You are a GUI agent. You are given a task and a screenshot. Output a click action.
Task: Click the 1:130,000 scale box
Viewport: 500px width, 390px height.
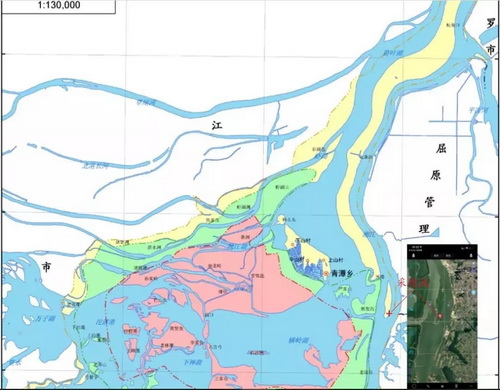59,6
